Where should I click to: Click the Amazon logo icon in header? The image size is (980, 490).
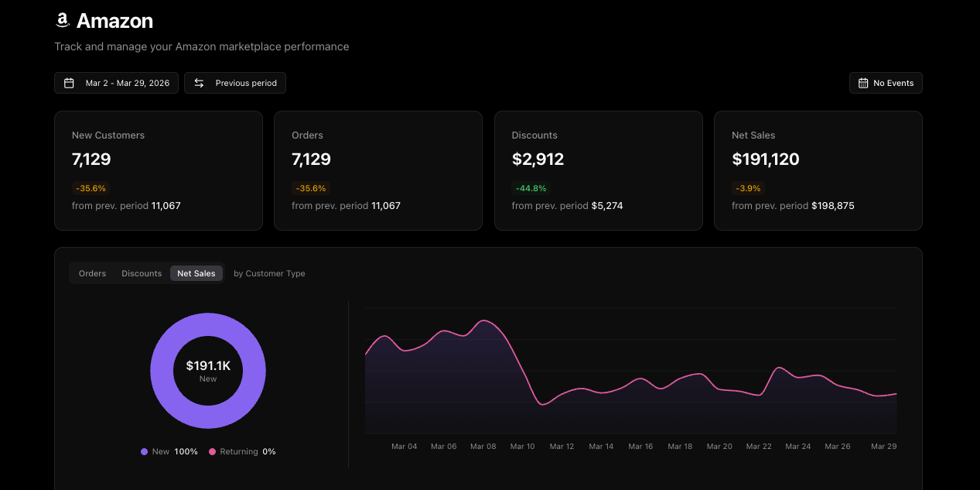pyautogui.click(x=63, y=21)
